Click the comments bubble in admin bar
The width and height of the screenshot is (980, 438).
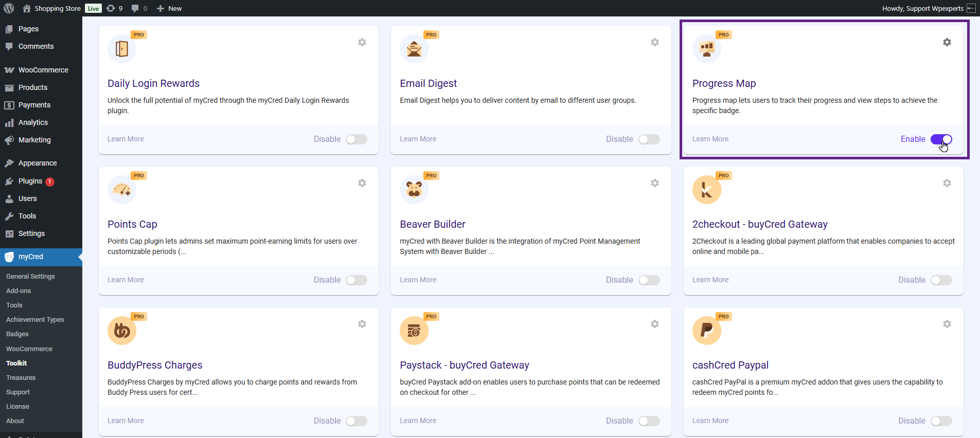tap(139, 8)
